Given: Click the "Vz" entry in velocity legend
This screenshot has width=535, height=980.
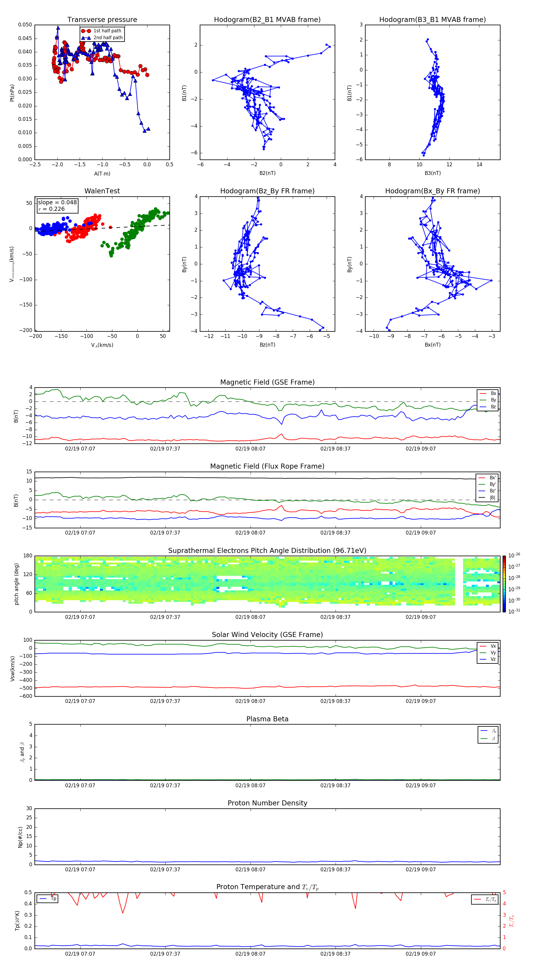Looking at the screenshot, I should click(x=488, y=659).
